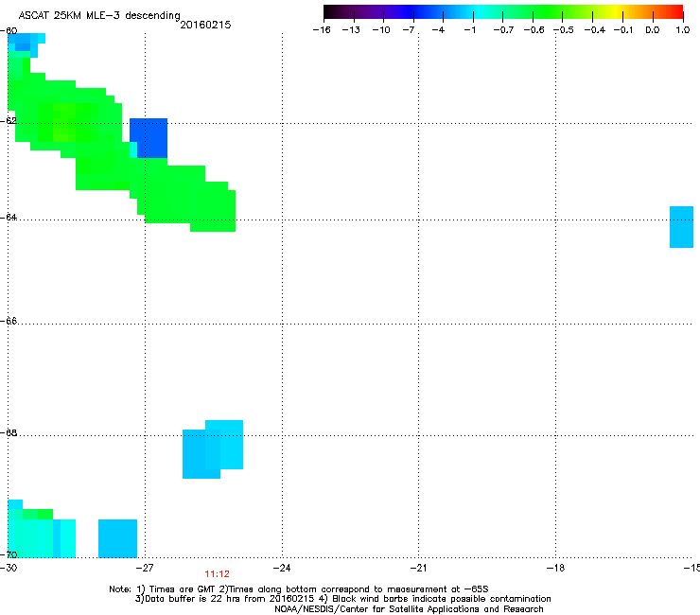Click the -18 longitude axis label

[x=555, y=568]
